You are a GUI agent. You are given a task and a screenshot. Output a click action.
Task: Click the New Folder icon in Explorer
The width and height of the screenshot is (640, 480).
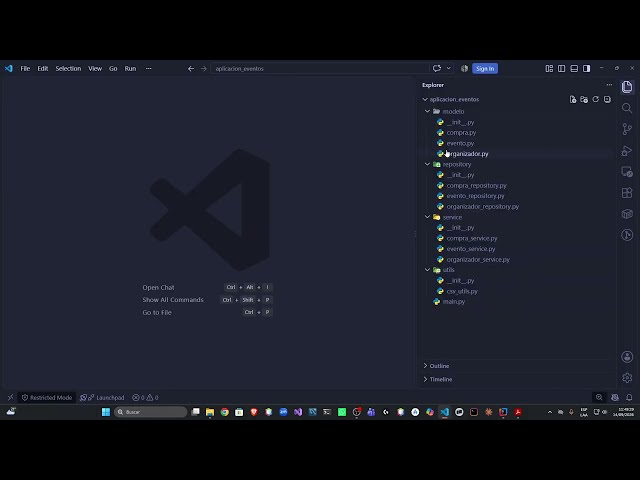click(584, 99)
